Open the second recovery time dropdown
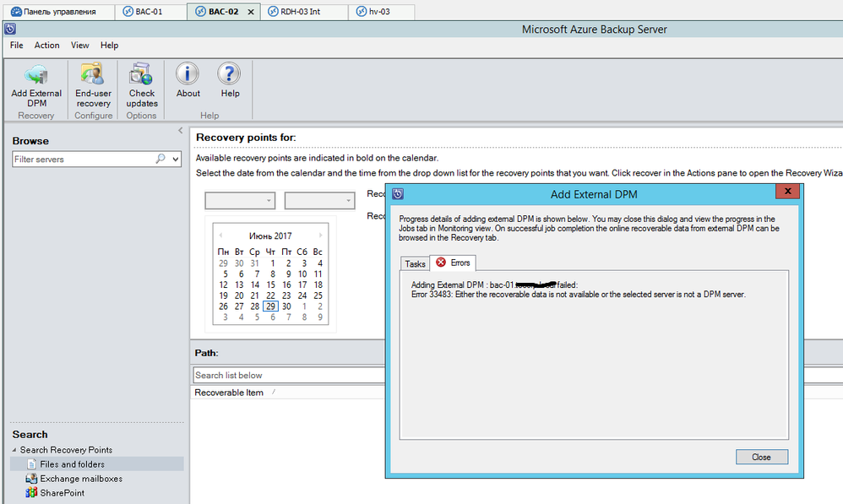Screen dimensions: 843x504 click(319, 200)
